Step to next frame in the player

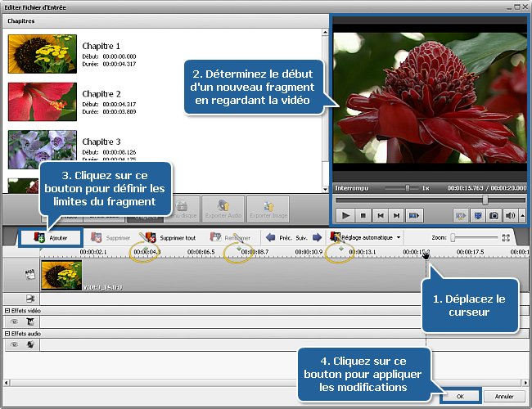pyautogui.click(x=397, y=215)
